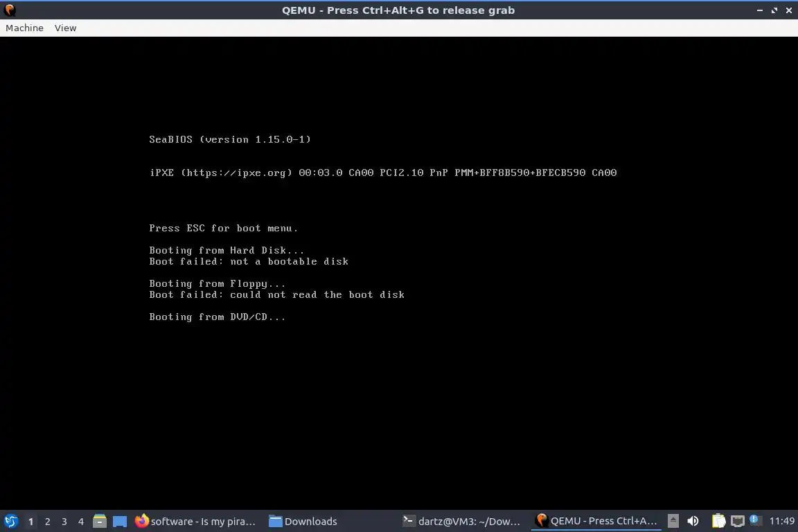Switch to workspace 2
Viewport: 798px width, 532px height.
pos(47,522)
